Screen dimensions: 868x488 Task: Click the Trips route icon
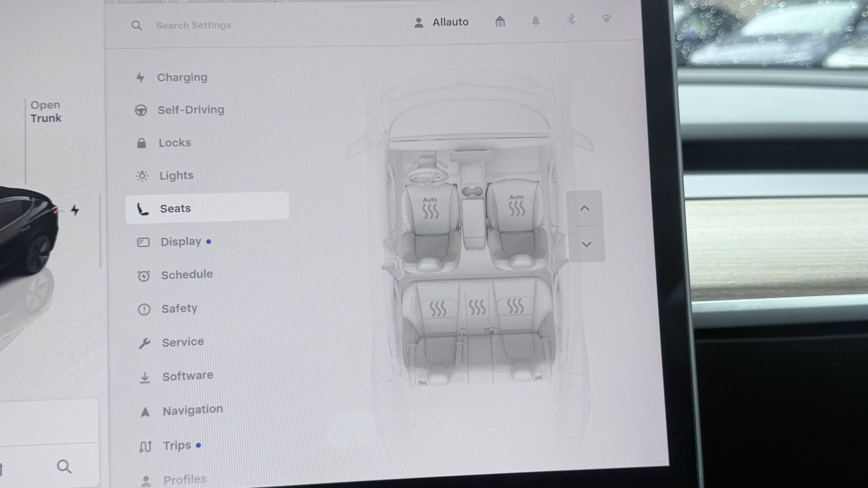(145, 447)
